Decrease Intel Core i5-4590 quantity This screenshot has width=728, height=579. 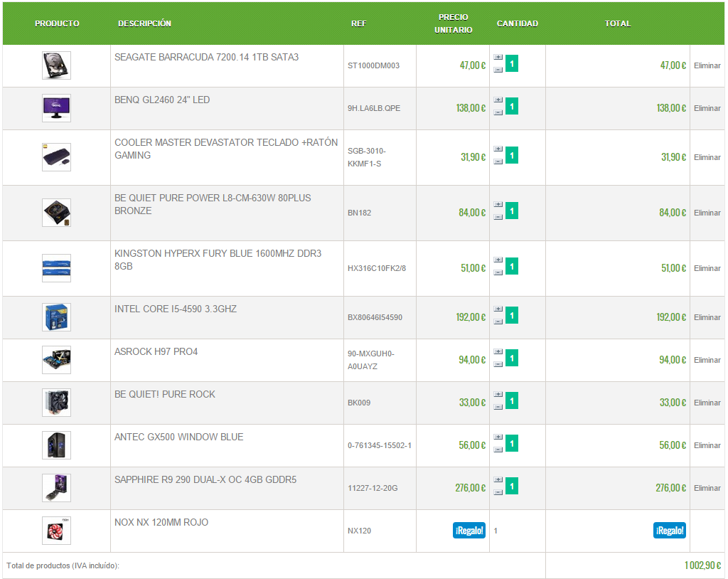[x=498, y=322]
